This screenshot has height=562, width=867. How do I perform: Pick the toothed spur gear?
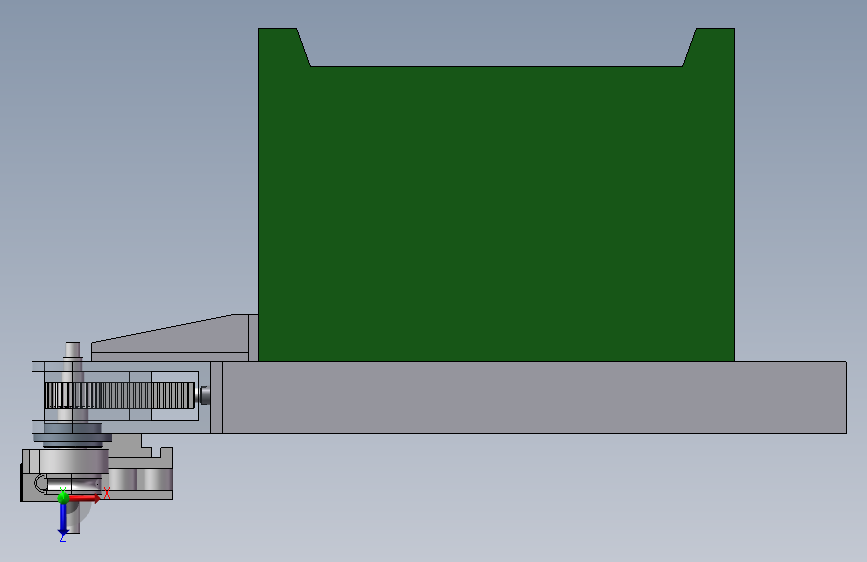click(119, 395)
